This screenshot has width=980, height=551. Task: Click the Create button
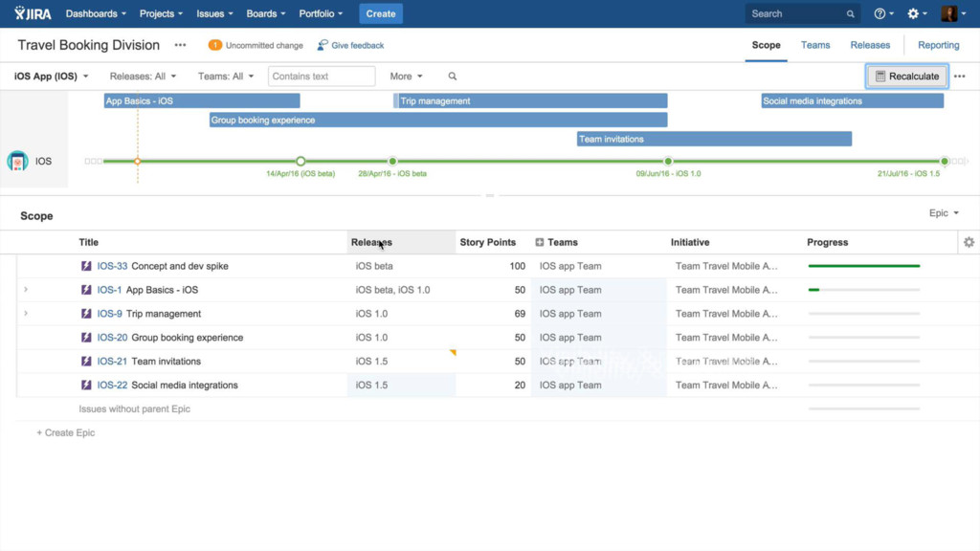point(381,13)
